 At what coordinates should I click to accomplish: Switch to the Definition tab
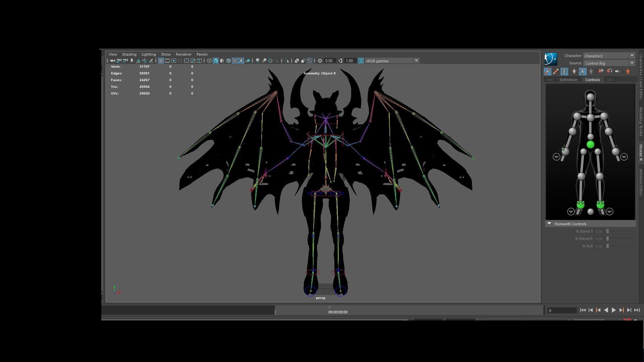click(568, 80)
